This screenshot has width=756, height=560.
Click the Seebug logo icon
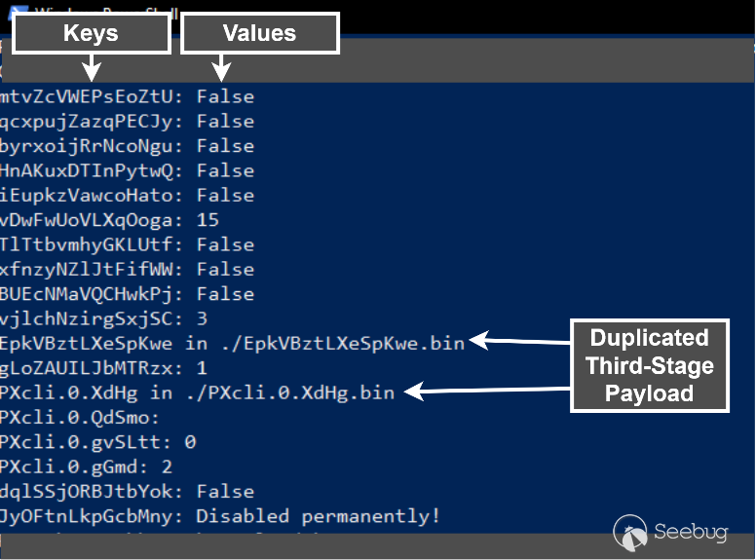coord(631,532)
